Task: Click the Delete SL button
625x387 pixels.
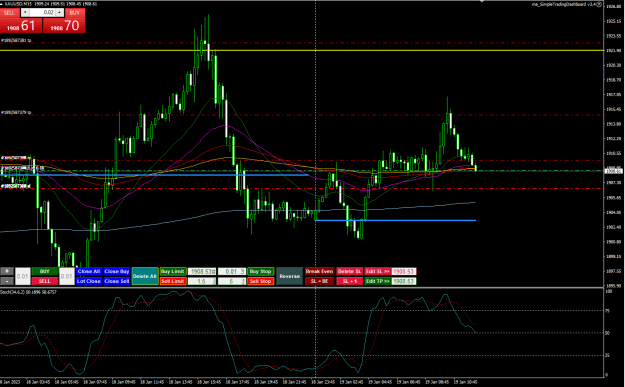Action: (350, 271)
